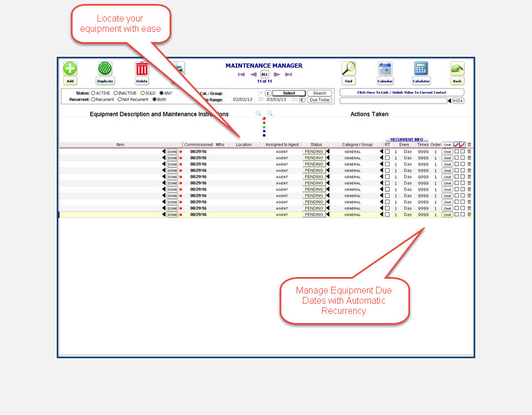Open the Find magnifying glass tool
This screenshot has width=532, height=415.
point(349,69)
